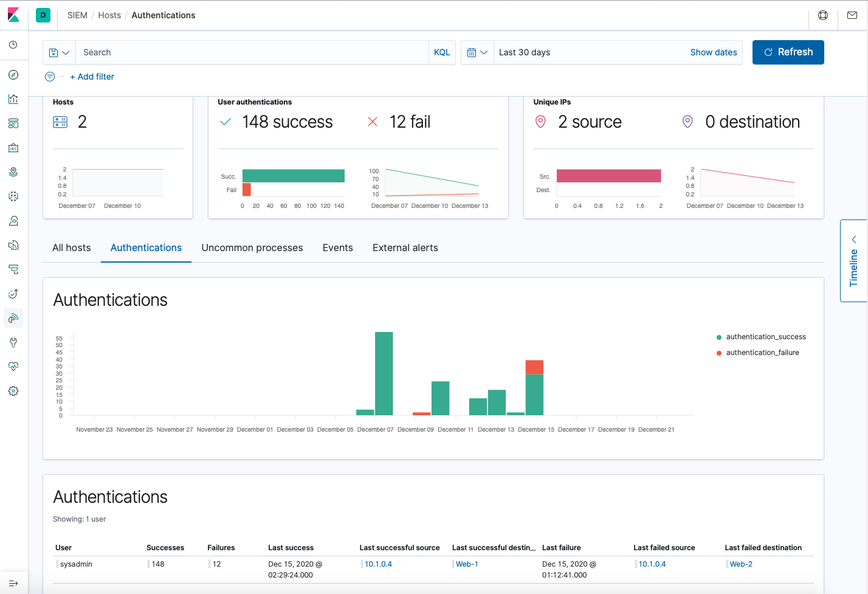This screenshot has width=868, height=594.
Task: Open the Last 30 days time range
Action: (525, 53)
